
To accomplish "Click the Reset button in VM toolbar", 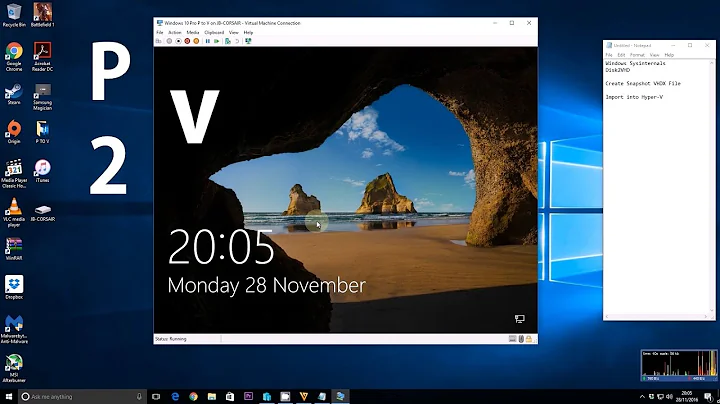I will [217, 41].
